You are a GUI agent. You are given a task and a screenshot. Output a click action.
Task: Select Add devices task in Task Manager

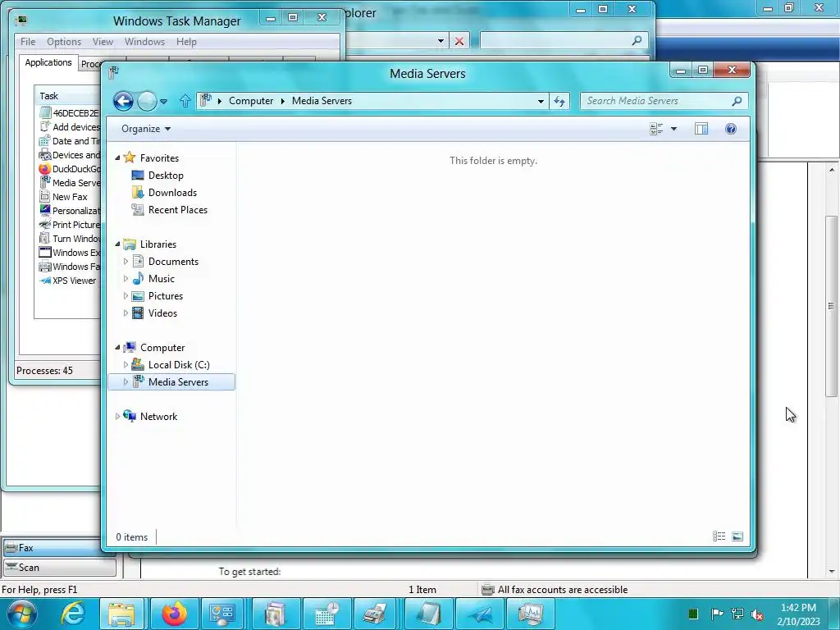(x=70, y=127)
